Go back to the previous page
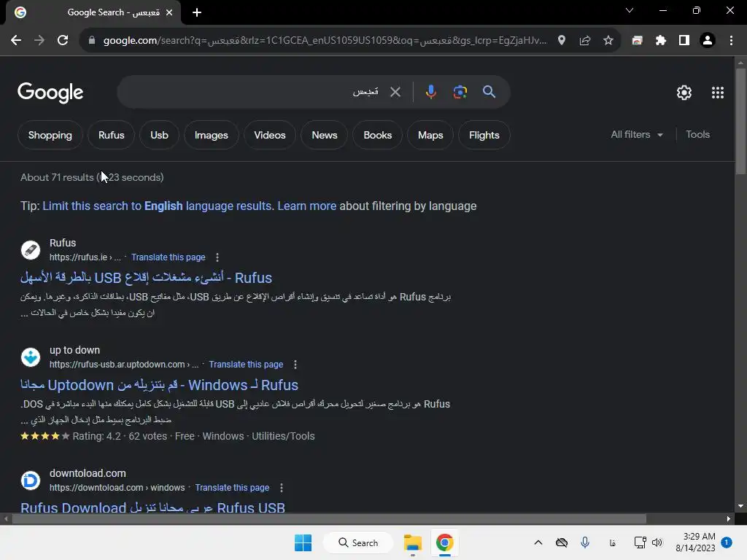Screen dimensions: 747x560 pos(16,41)
